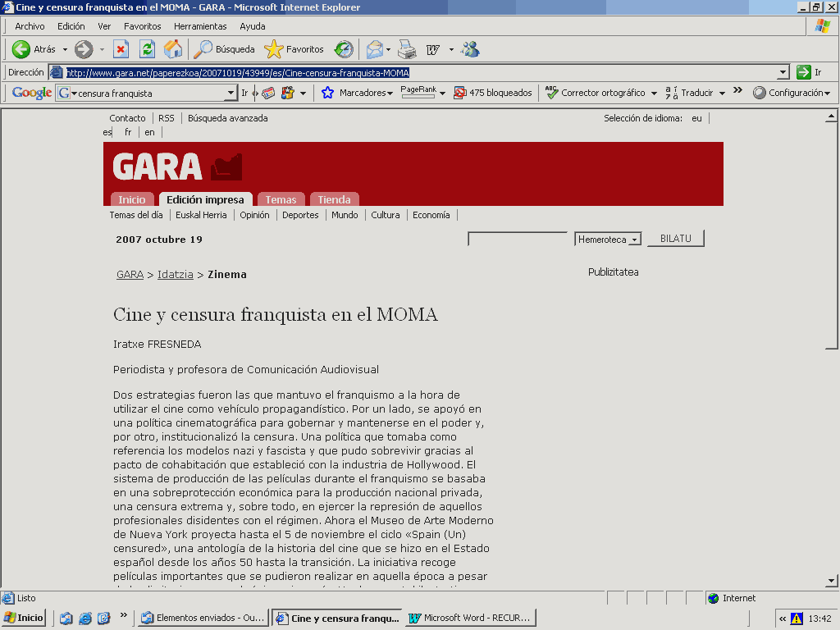Screen dimensions: 840x630
Task: Edit the page with the Word icon
Action: click(x=433, y=49)
